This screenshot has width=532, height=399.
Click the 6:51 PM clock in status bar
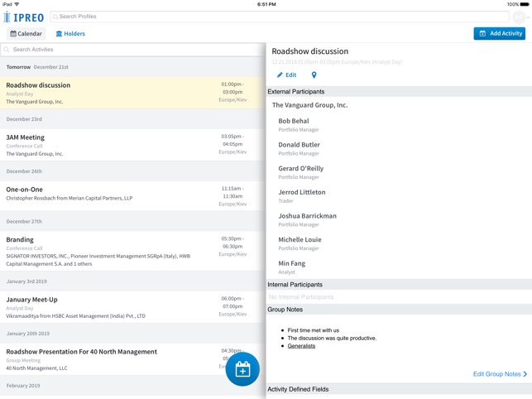[x=266, y=4]
